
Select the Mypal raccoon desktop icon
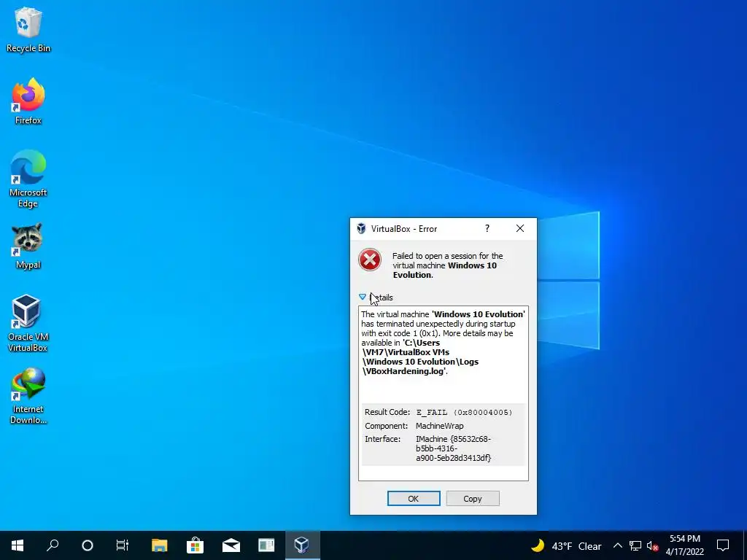point(28,246)
